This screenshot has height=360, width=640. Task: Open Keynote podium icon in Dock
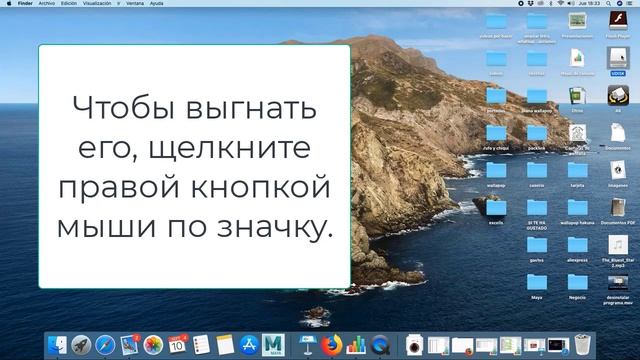307,345
